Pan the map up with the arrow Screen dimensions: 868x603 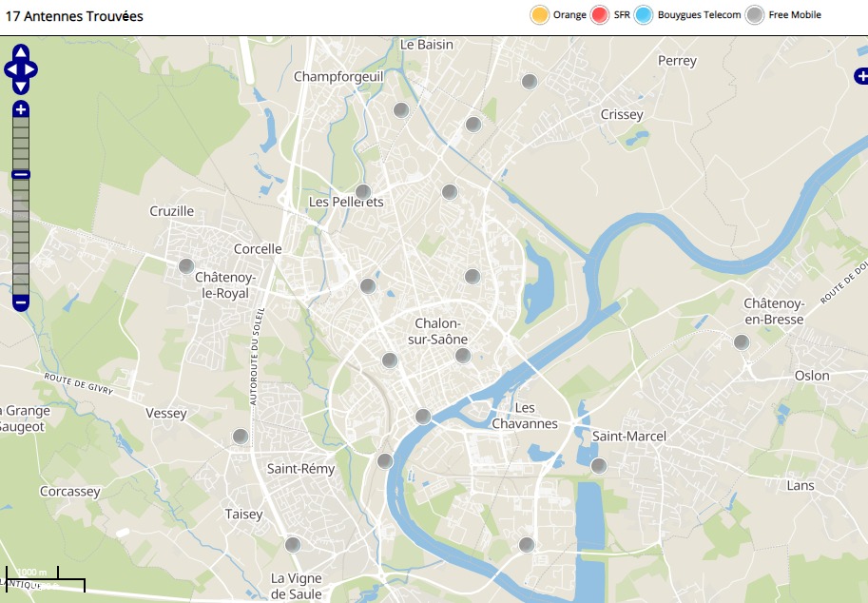coord(21,53)
